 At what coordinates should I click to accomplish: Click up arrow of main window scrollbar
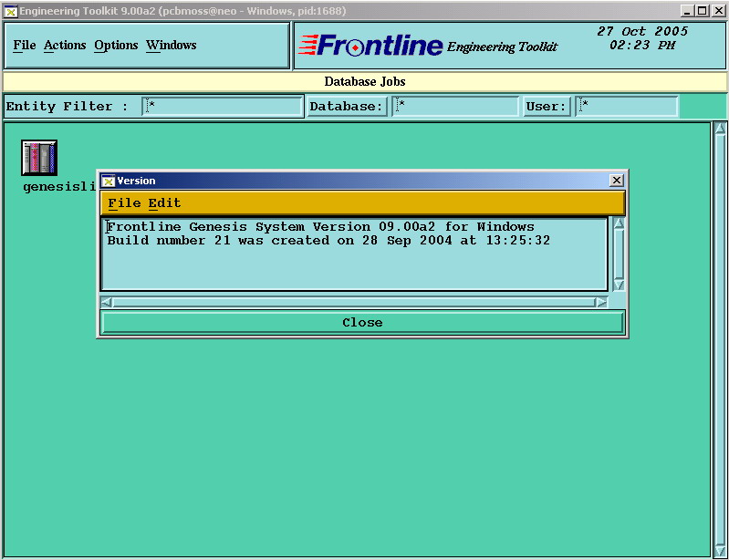click(720, 129)
